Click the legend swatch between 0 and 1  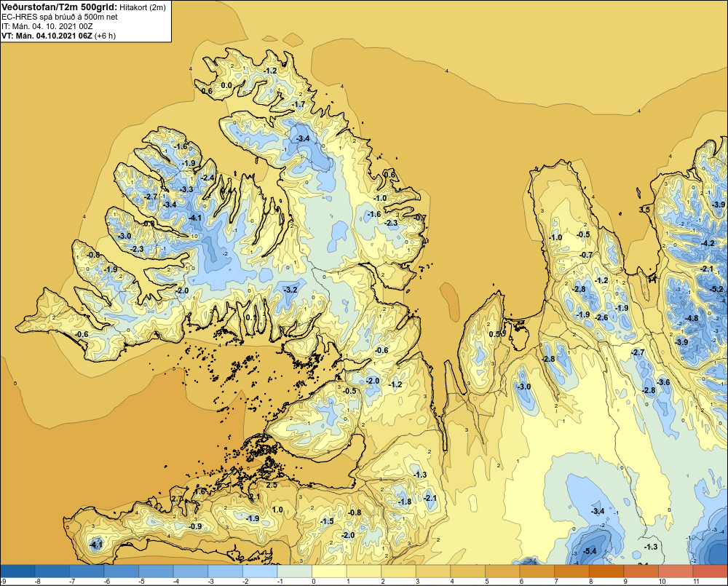(330, 571)
